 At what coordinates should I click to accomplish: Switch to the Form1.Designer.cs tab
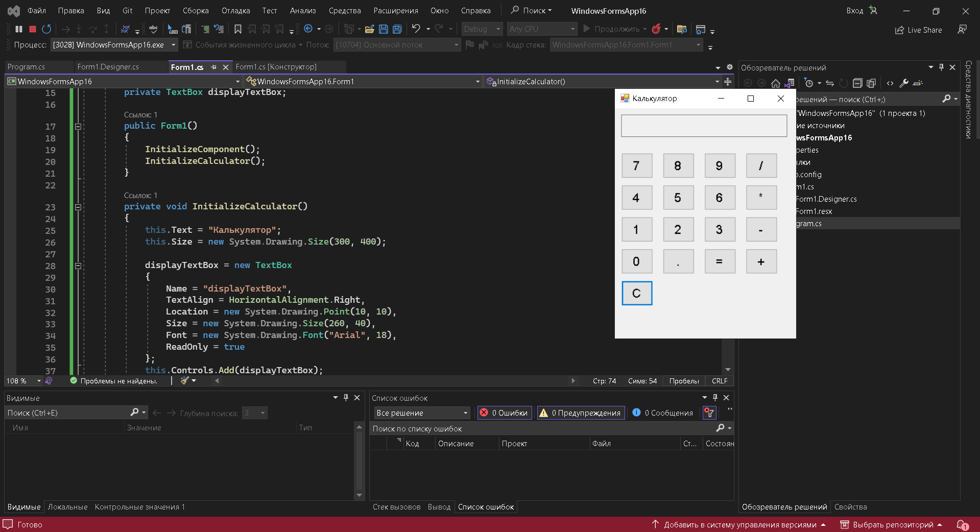(107, 66)
